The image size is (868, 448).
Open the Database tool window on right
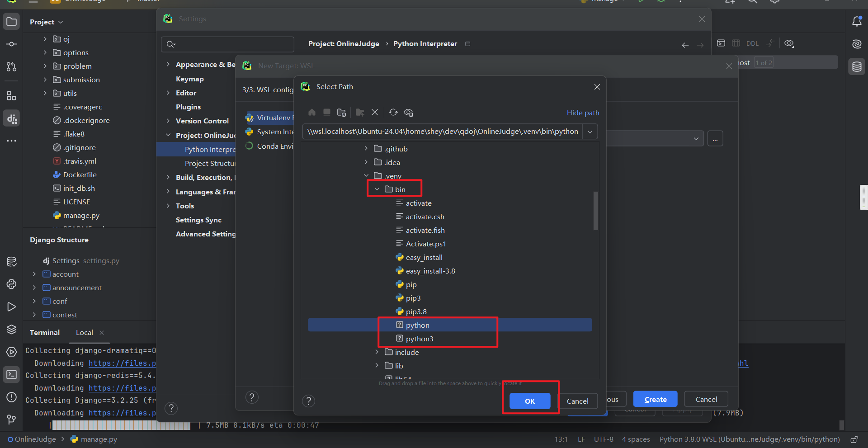pos(857,67)
